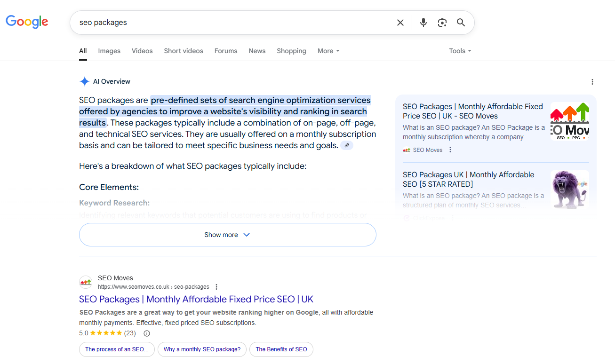615x364 pixels.
Task: Open the Shopping tab
Action: coord(291,51)
